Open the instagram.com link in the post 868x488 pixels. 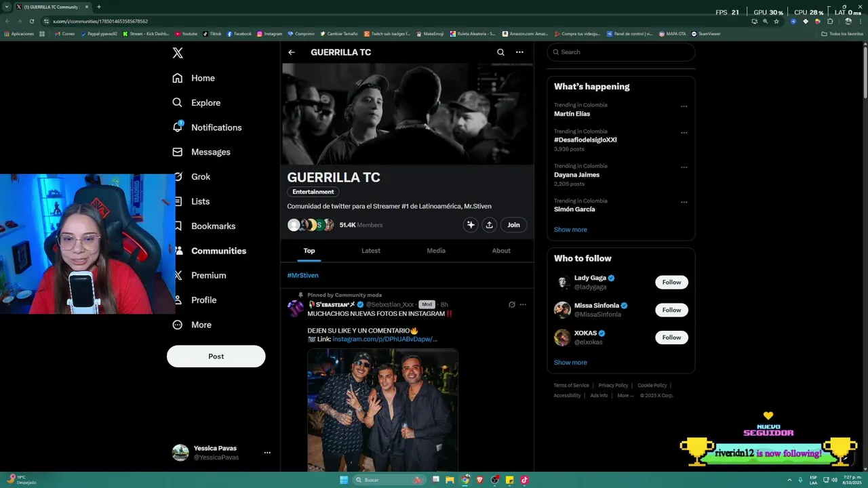pyautogui.click(x=384, y=339)
